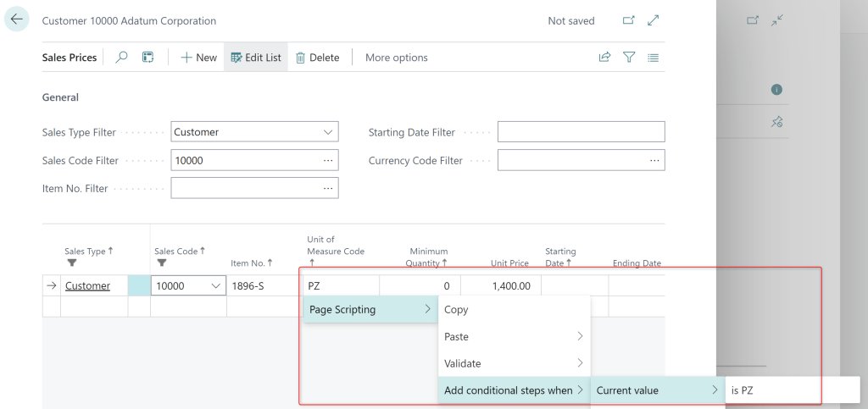Open the filter pane funnel icon
Image resolution: width=868 pixels, height=409 pixels.
pos(629,58)
